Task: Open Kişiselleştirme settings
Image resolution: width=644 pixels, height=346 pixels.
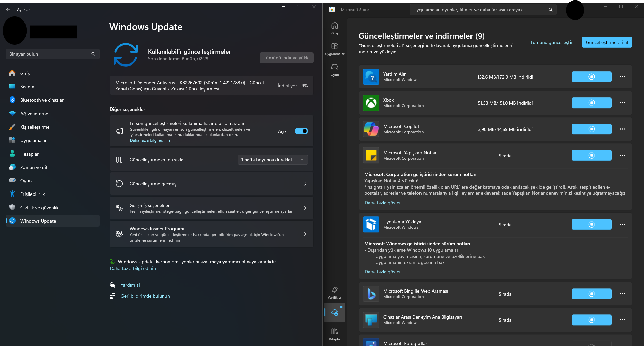Action: pos(53,127)
